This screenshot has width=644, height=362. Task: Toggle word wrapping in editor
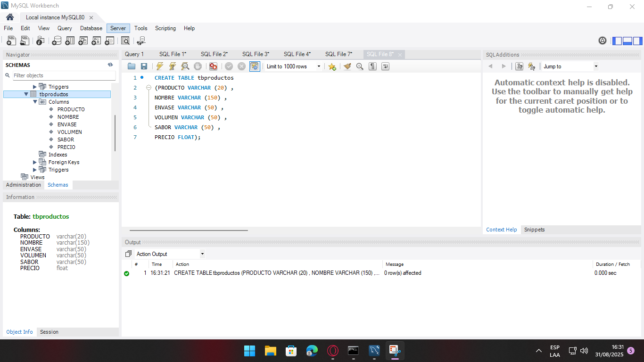point(385,66)
